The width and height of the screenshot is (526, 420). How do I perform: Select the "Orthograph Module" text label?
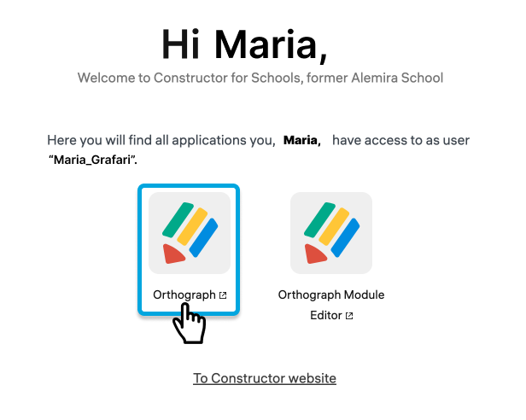(331, 295)
